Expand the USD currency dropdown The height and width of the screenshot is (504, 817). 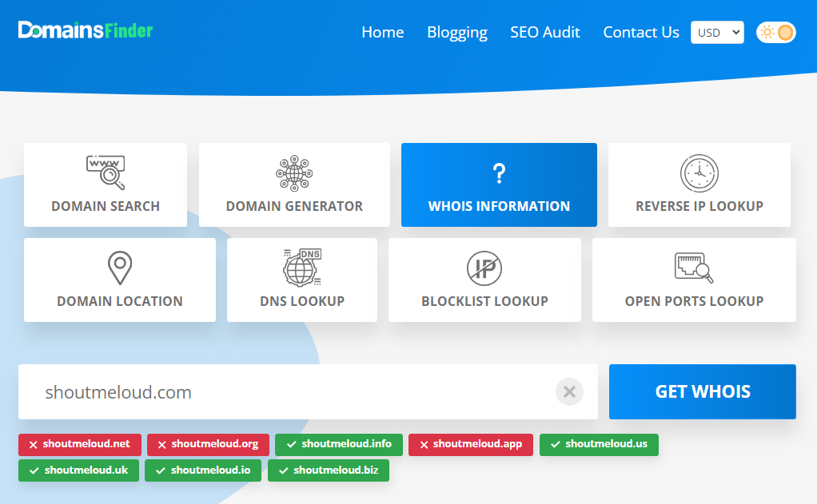click(x=717, y=32)
